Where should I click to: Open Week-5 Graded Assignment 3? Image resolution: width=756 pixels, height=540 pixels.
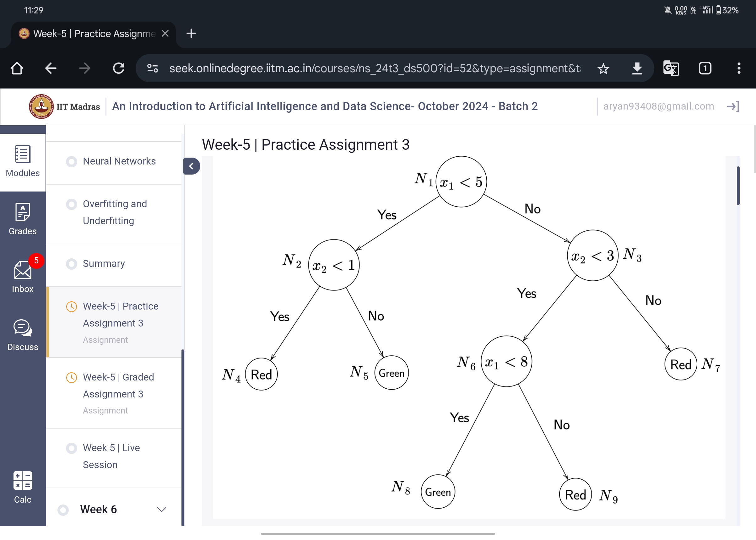pos(119,385)
